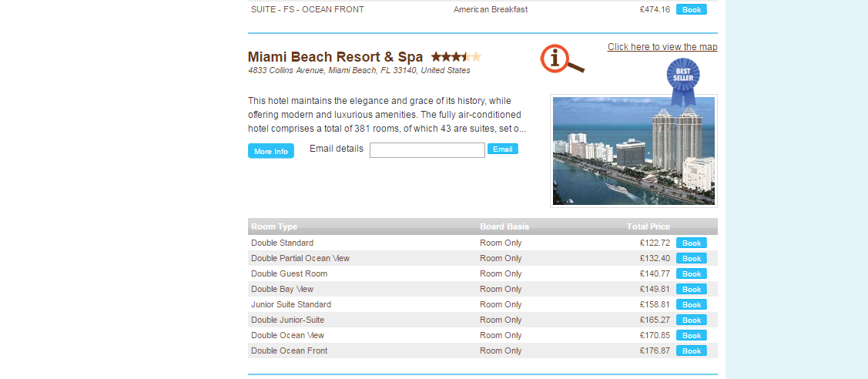The width and height of the screenshot is (868, 379).
Task: Click Room Only in Double Standard row
Action: (501, 243)
